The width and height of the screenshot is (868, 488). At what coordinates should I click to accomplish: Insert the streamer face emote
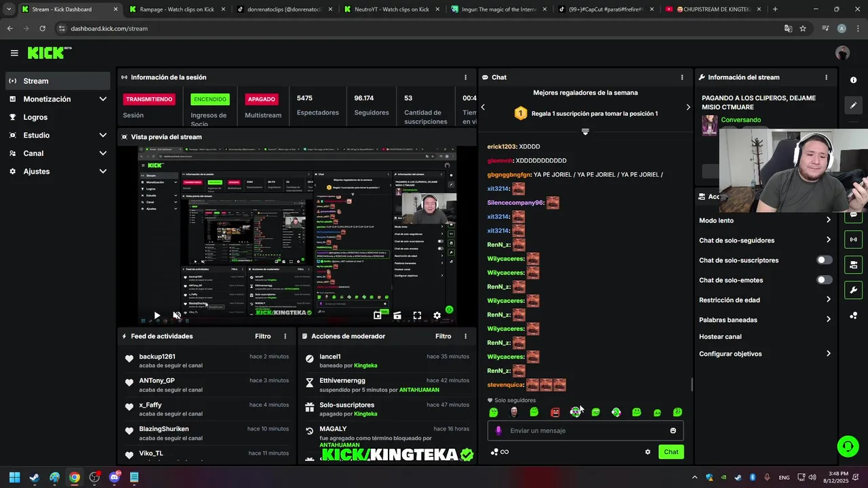514,412
